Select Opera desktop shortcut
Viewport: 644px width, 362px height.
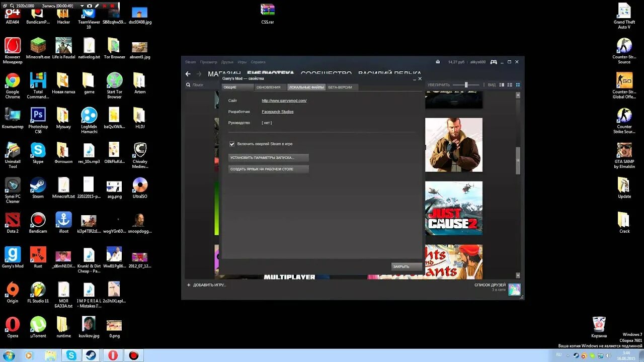point(13,327)
